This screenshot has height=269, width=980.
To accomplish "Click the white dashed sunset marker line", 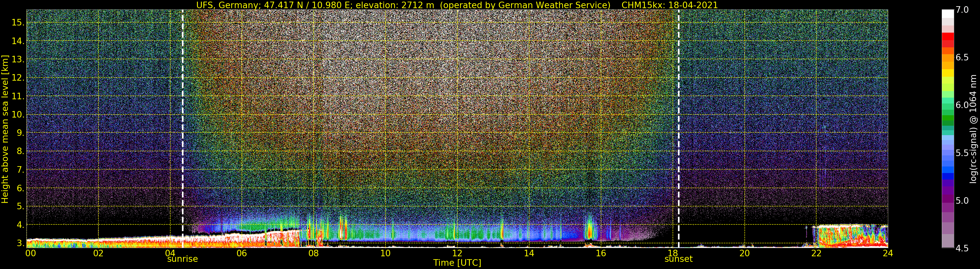I will coord(678,129).
